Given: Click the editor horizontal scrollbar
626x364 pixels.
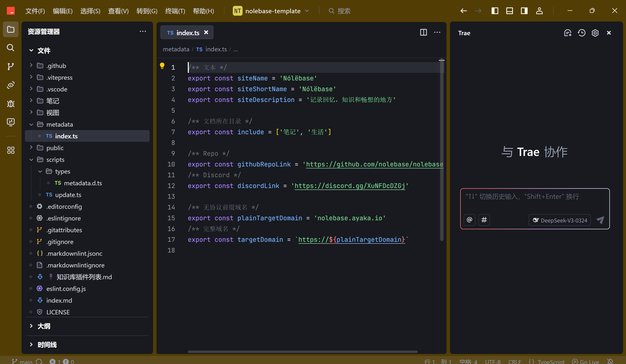Looking at the screenshot, I should (x=302, y=351).
